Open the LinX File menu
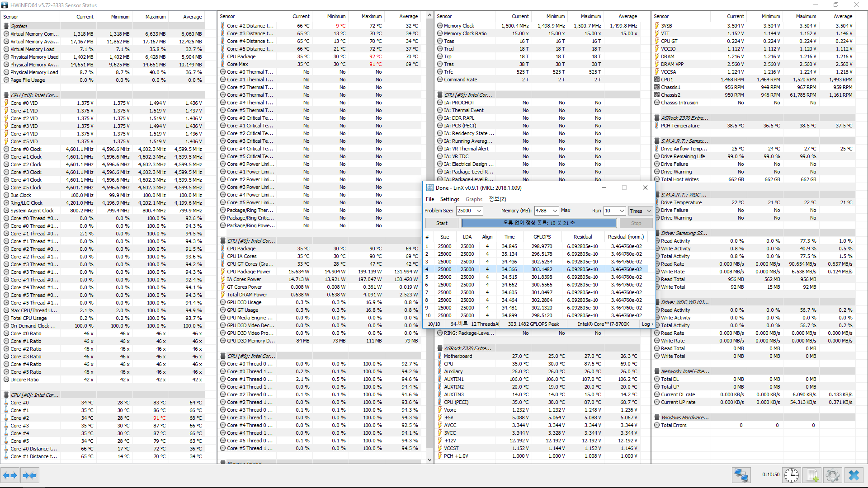 point(429,199)
